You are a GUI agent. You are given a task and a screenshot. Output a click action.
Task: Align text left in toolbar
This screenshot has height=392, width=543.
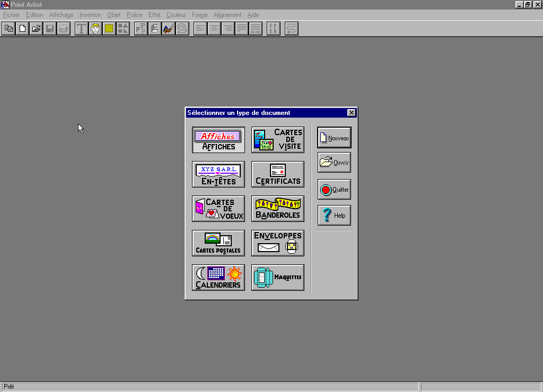[200, 29]
